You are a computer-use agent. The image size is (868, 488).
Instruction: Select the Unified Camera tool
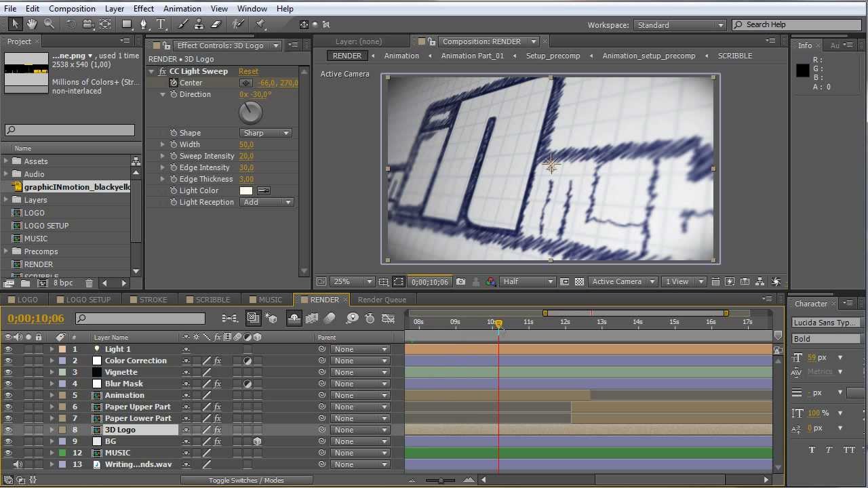(88, 24)
